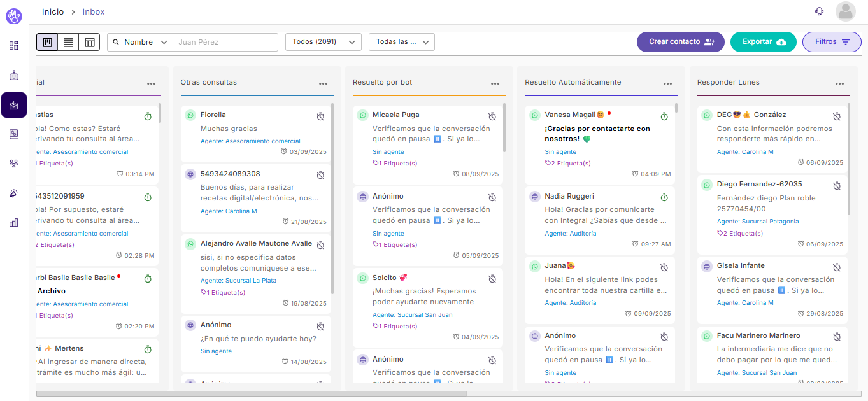Screen dimensions: 868x401
Task: Open the dashboard grid icon in the sidebar
Action: pos(14,46)
